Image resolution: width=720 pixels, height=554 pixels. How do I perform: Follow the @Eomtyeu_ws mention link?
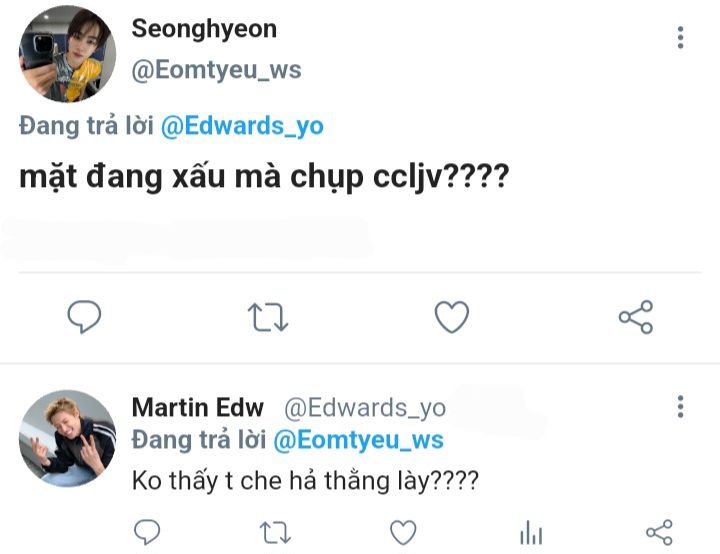tap(358, 440)
